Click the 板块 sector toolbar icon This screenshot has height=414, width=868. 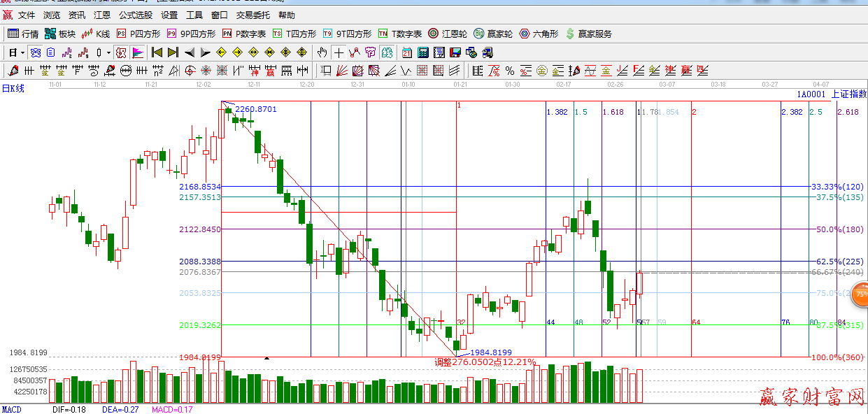60,34
